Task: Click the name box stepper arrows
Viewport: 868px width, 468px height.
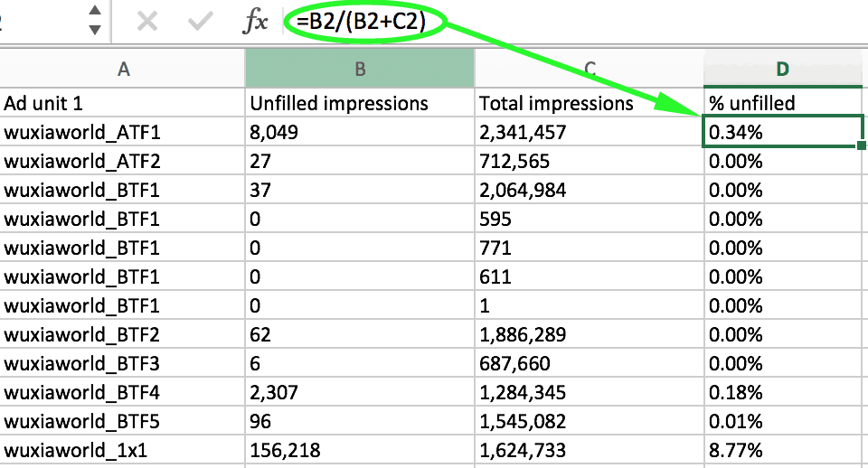Action: point(95,20)
